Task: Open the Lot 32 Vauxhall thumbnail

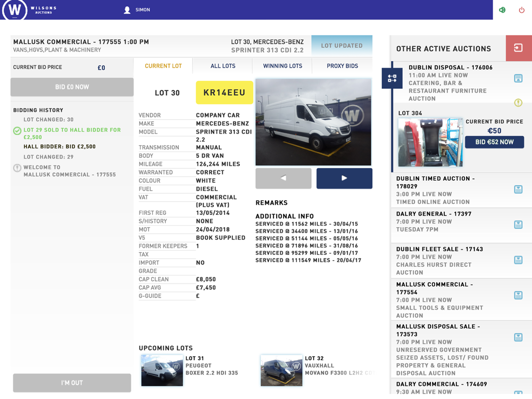Action: [x=281, y=370]
